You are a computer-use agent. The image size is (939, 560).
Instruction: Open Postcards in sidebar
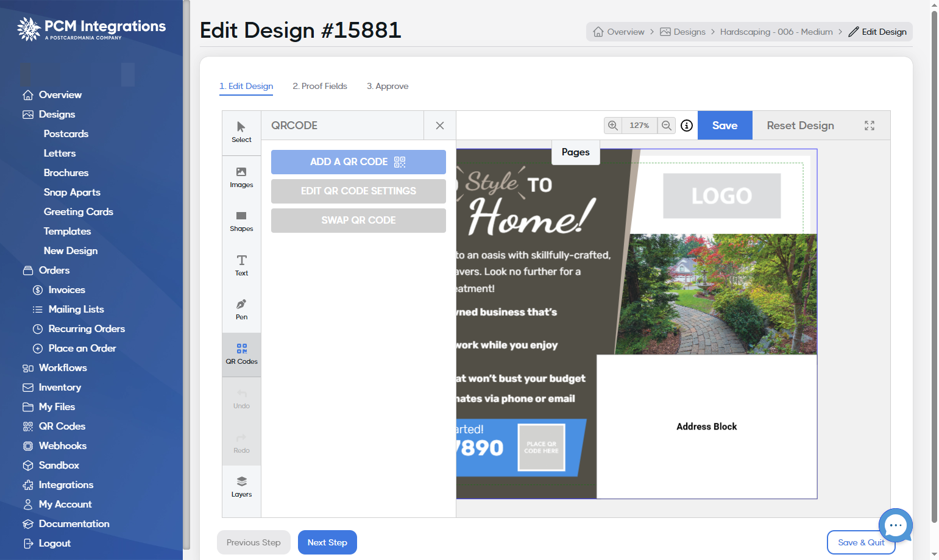click(66, 134)
